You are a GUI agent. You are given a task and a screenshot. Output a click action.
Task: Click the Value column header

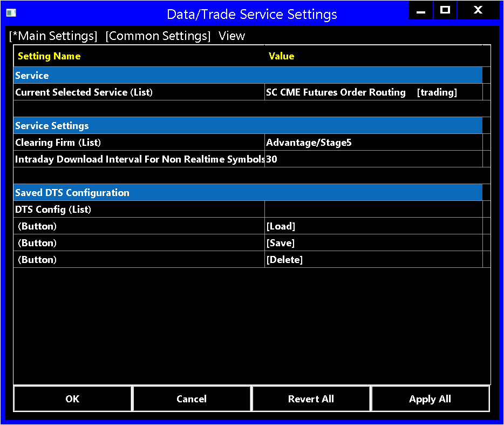tap(373, 56)
